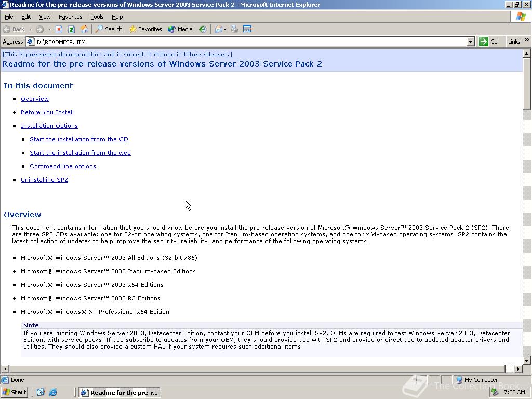The width and height of the screenshot is (532, 399).
Task: Expand the Back history dropdown arrow
Action: [x=30, y=29]
